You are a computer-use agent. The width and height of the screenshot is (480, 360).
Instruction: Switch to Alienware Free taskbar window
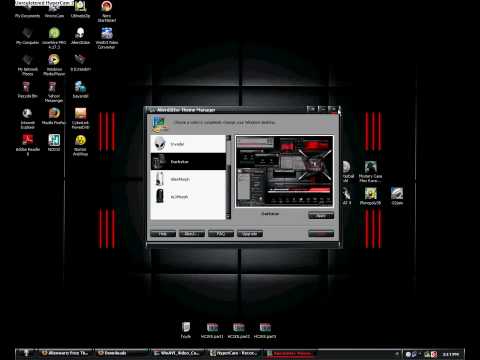tap(65, 353)
